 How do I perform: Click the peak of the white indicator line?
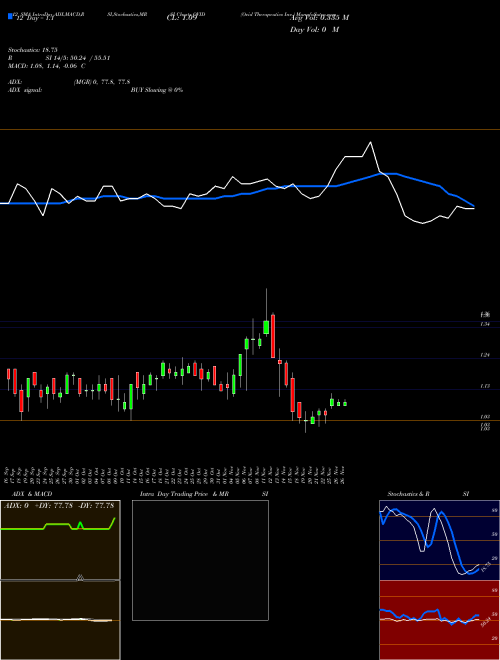pyautogui.click(x=371, y=142)
